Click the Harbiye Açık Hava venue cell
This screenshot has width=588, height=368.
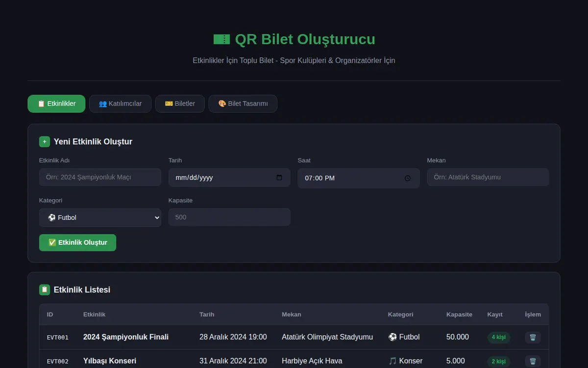(x=312, y=361)
